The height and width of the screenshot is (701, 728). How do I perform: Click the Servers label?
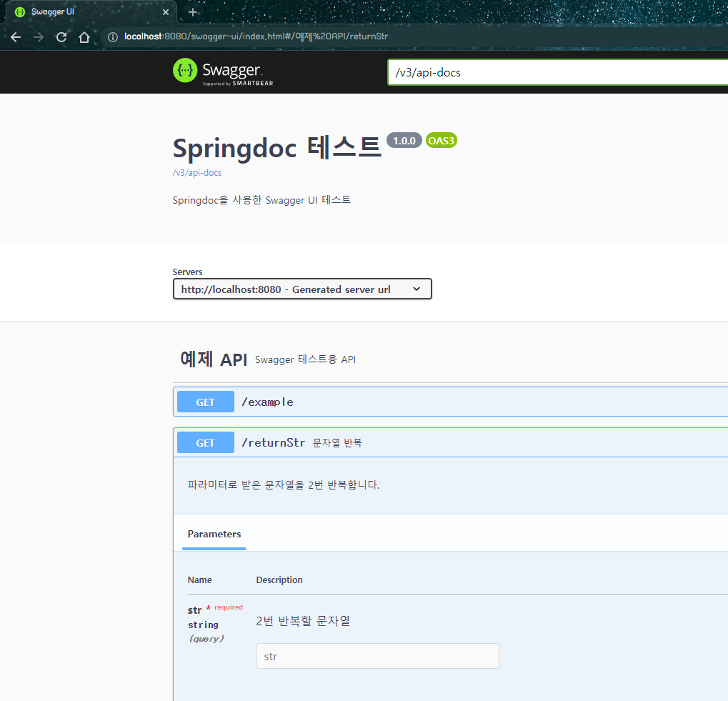point(187,272)
